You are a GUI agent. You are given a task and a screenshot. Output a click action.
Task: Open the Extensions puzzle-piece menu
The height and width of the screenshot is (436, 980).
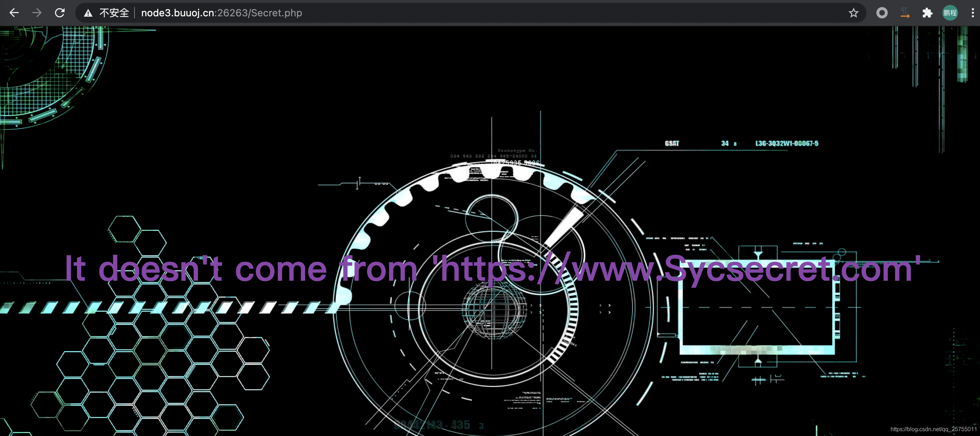[x=927, y=13]
